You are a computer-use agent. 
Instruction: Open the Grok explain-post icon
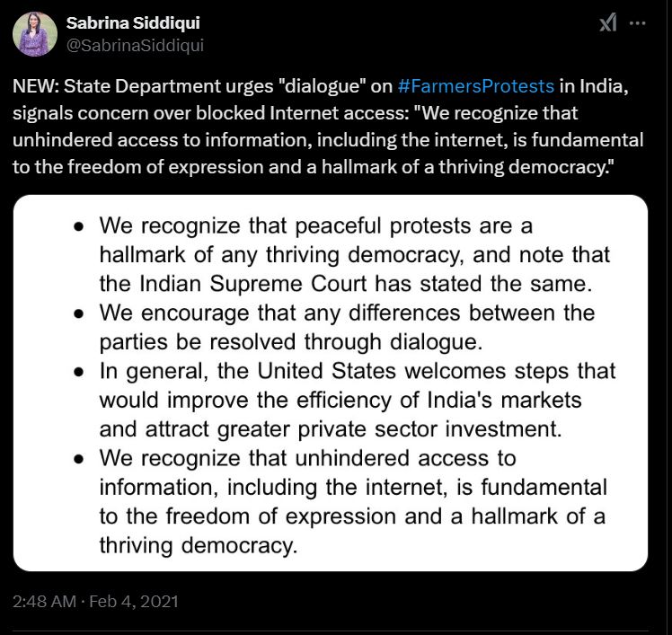[608, 22]
